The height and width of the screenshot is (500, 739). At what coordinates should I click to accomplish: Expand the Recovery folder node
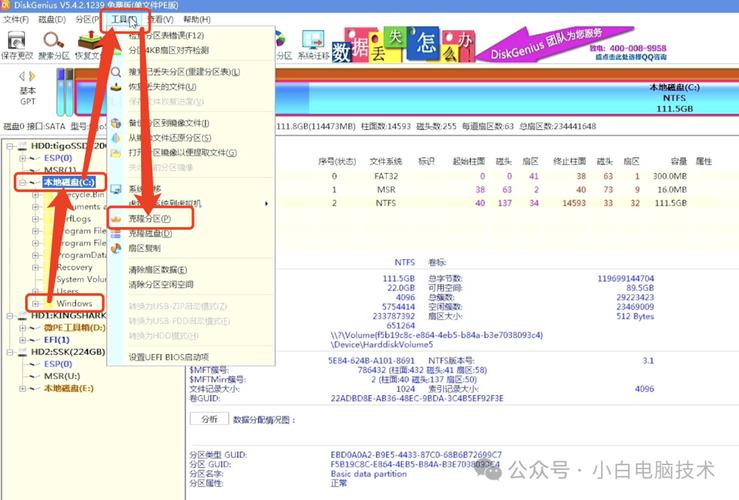point(35,267)
